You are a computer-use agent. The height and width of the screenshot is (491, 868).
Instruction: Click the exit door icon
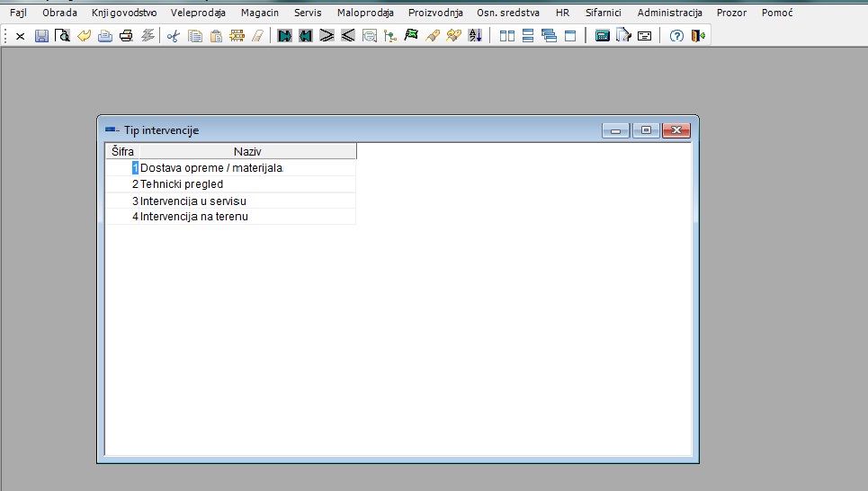tap(697, 36)
